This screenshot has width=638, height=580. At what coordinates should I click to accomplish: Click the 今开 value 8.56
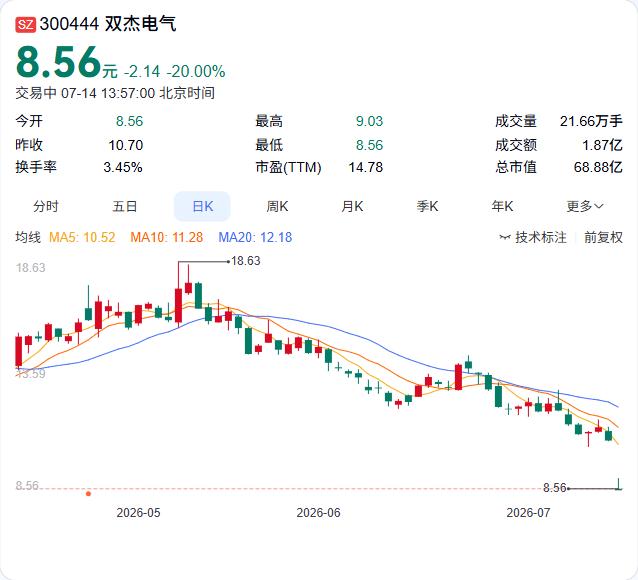tap(129, 121)
